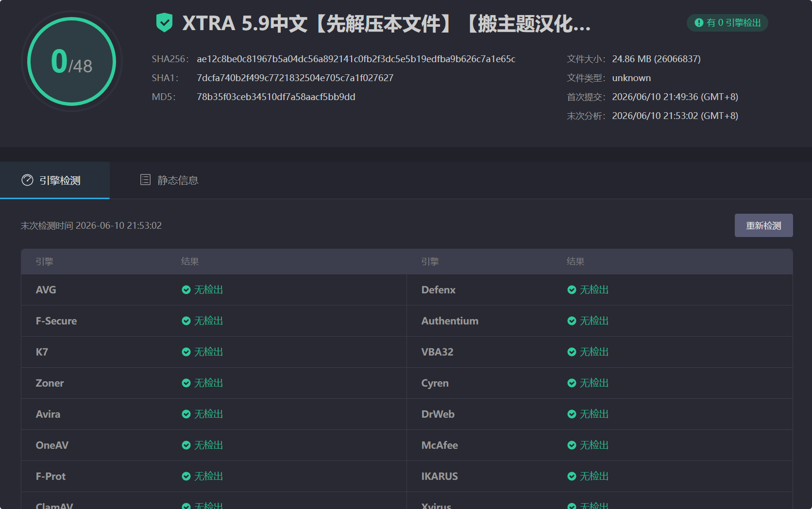812x509 pixels.
Task: Click the green check icon in F-Prot row
Action: coord(186,476)
